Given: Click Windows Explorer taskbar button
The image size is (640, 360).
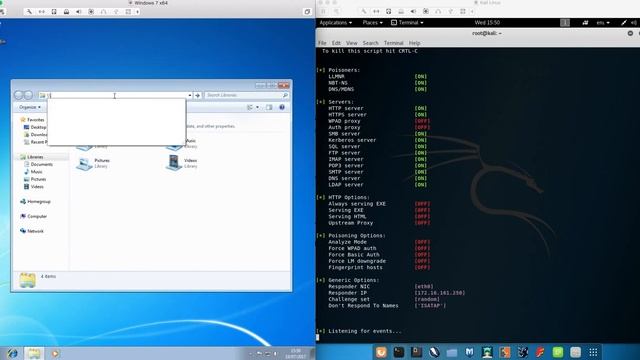Looking at the screenshot, I should (x=34, y=353).
